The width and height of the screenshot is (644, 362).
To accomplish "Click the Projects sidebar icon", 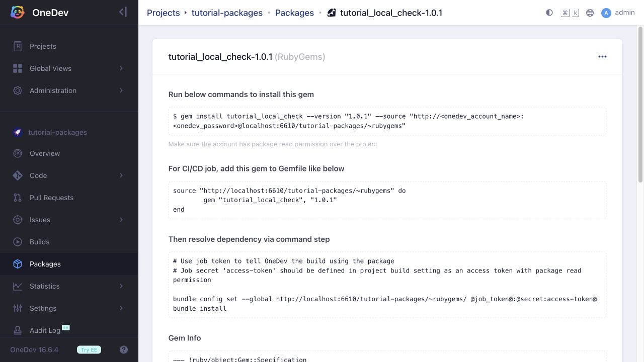I will (x=18, y=46).
